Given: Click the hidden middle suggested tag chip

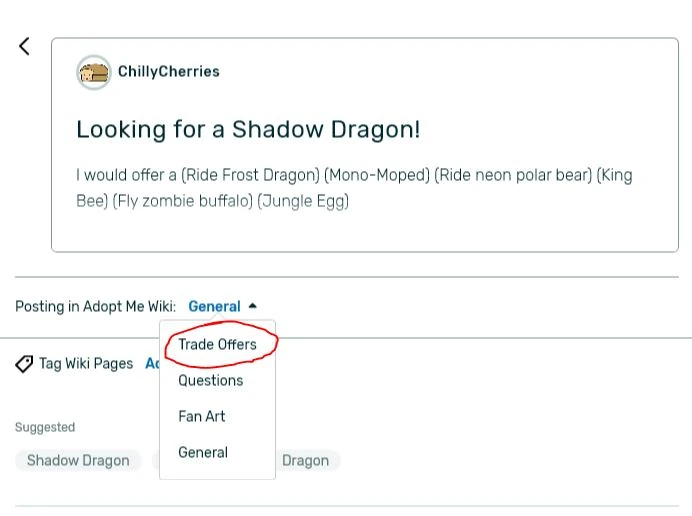Looking at the screenshot, I should [156, 460].
